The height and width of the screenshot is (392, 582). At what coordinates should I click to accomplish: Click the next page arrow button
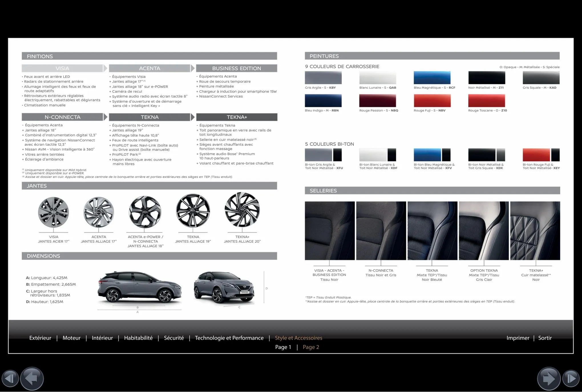click(x=549, y=379)
